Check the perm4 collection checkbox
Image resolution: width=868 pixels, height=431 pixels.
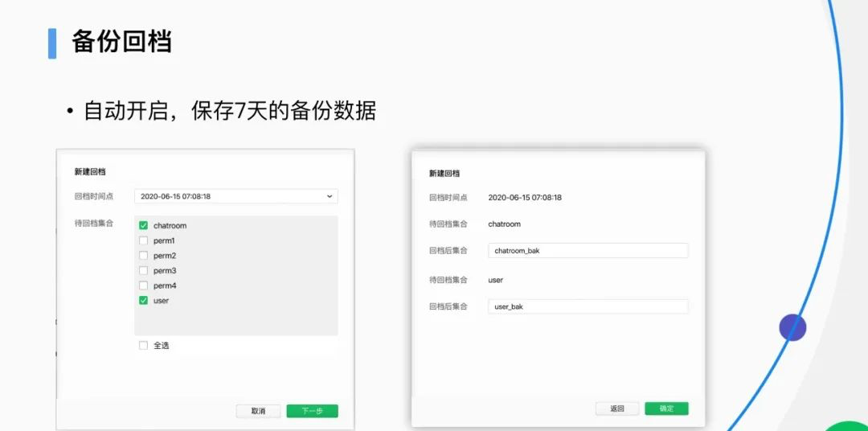(143, 285)
